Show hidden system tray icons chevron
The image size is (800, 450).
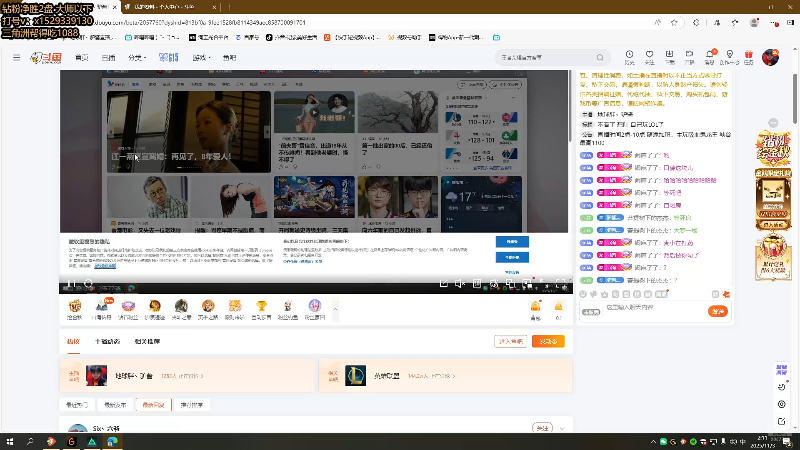coord(653,442)
